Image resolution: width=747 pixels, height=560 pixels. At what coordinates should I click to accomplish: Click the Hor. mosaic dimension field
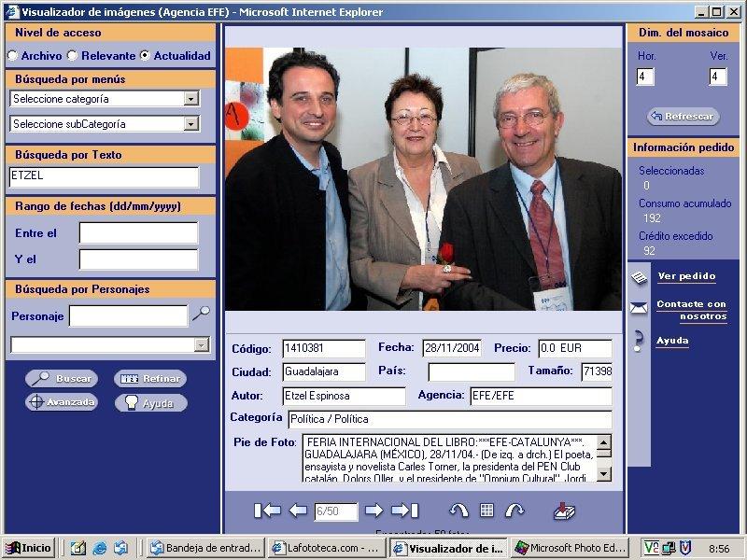click(645, 77)
